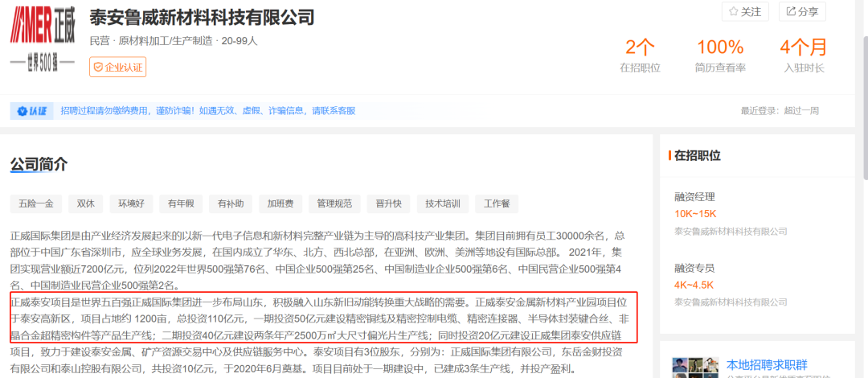Screen dimensions: 868x378
Task: Click the 工作餐 benefit tag
Action: pyautogui.click(x=497, y=203)
